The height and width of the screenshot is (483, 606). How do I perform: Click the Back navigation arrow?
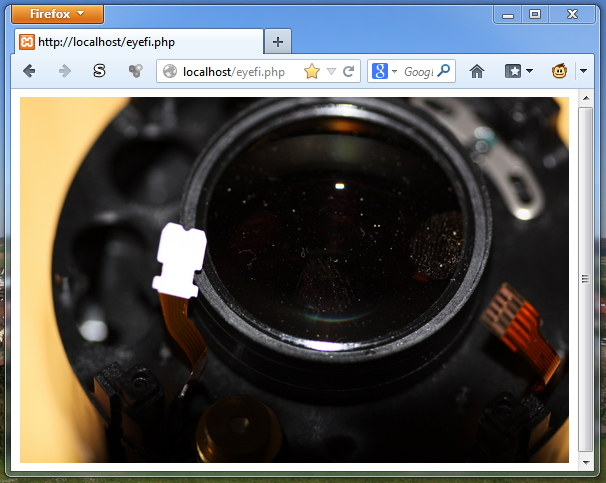tap(29, 71)
